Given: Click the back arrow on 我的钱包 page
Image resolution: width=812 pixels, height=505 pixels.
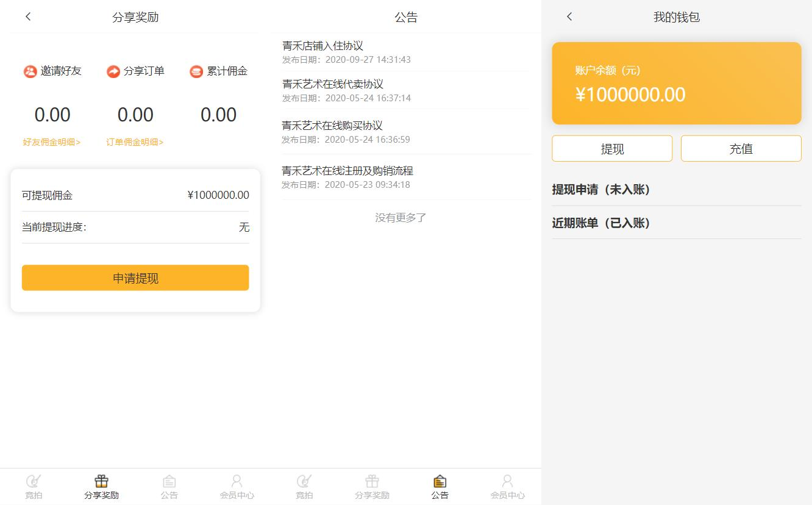Looking at the screenshot, I should (569, 16).
